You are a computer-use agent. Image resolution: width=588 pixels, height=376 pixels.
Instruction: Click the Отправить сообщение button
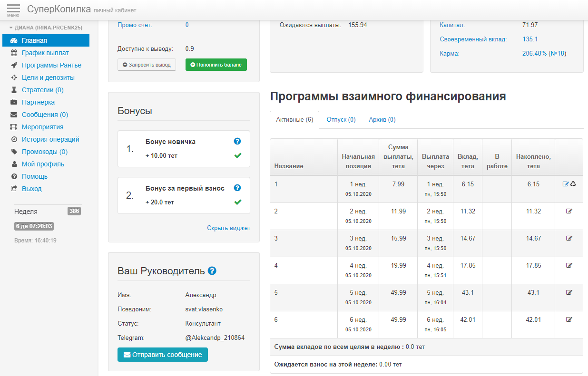pyautogui.click(x=162, y=355)
